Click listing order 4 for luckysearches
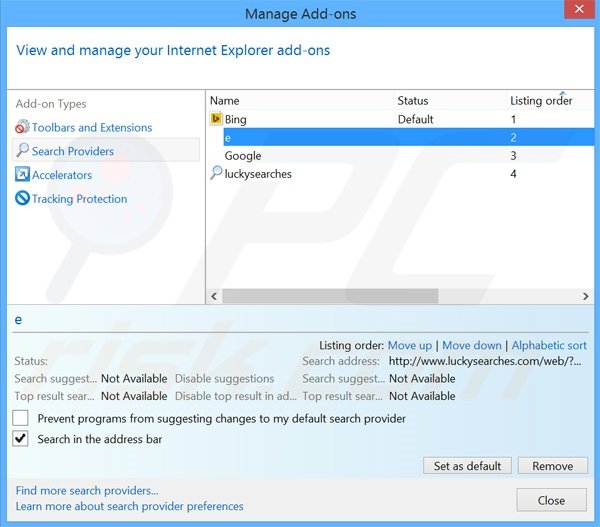Viewport: 600px width, 527px height. [514, 174]
